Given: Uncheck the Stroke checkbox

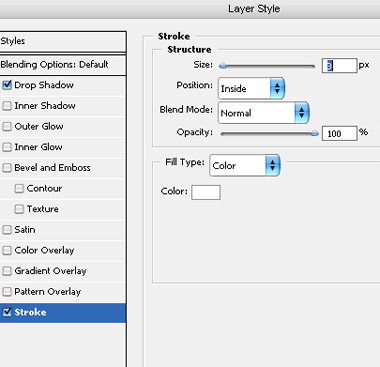Looking at the screenshot, I should click(7, 312).
